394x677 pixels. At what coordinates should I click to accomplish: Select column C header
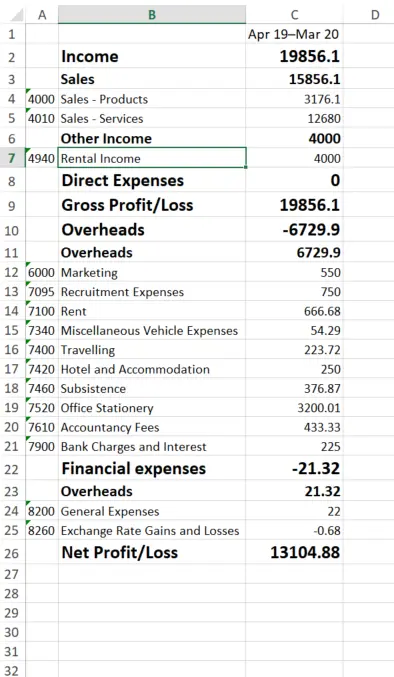pos(294,15)
